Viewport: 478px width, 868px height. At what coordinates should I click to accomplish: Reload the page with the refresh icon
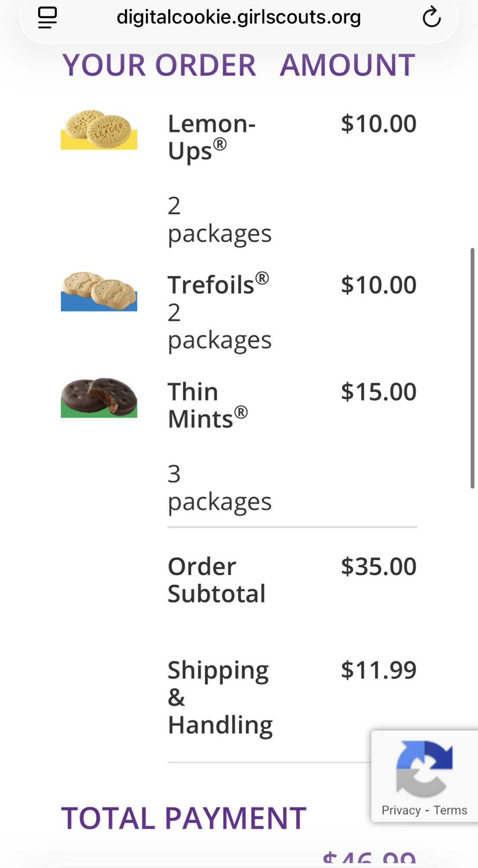[x=431, y=17]
